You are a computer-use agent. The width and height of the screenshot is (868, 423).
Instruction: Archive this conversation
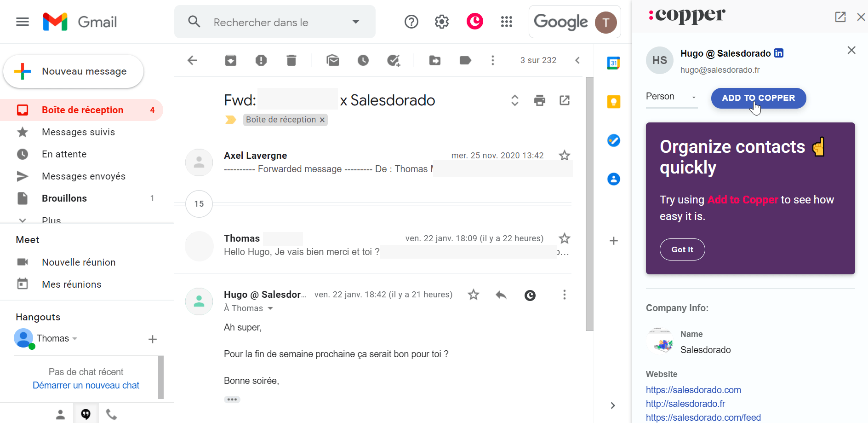(x=231, y=60)
